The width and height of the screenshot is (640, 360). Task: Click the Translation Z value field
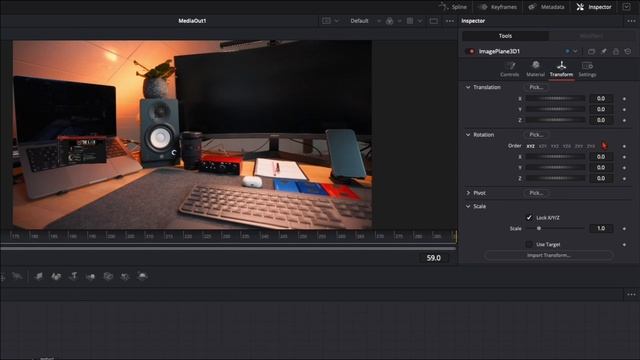[601, 120]
